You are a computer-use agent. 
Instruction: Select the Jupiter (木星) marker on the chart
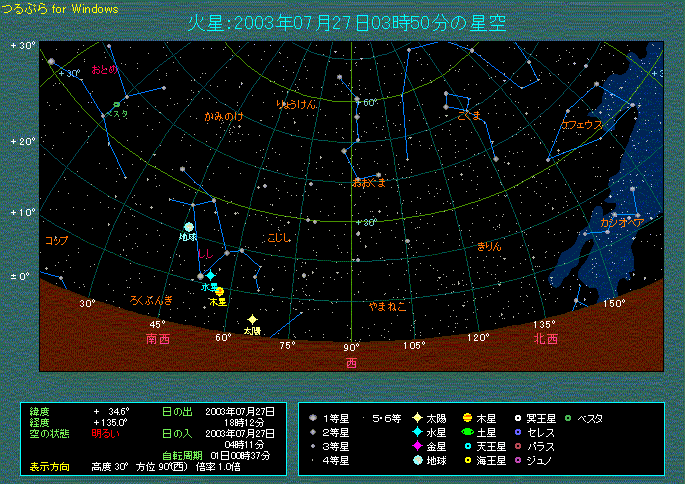[x=219, y=291]
